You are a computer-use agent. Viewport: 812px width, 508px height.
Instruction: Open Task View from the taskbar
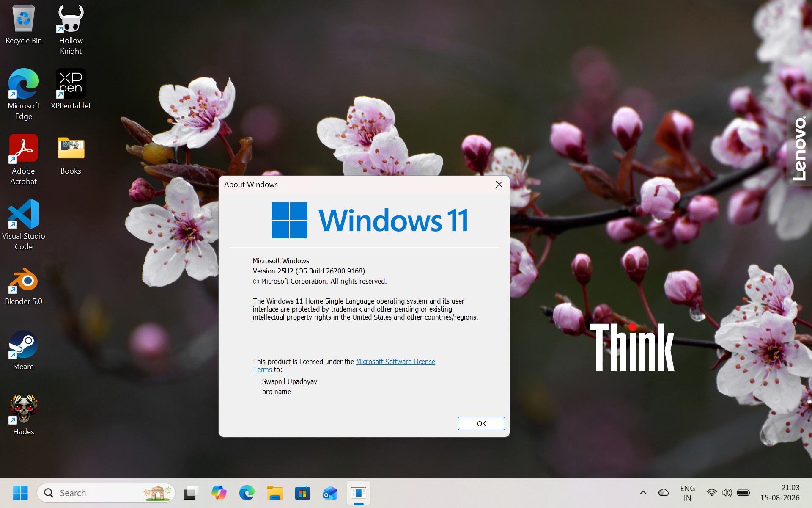pyautogui.click(x=191, y=493)
